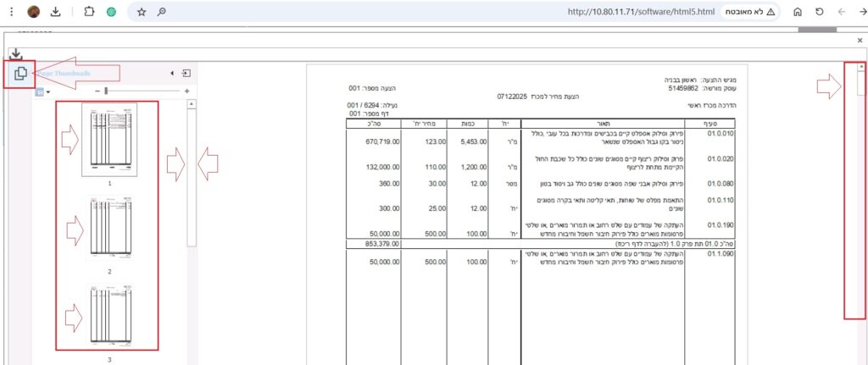Viewport: 868px width, 365px height.
Task: Decrease thumbnail size with minus button
Action: [x=97, y=91]
